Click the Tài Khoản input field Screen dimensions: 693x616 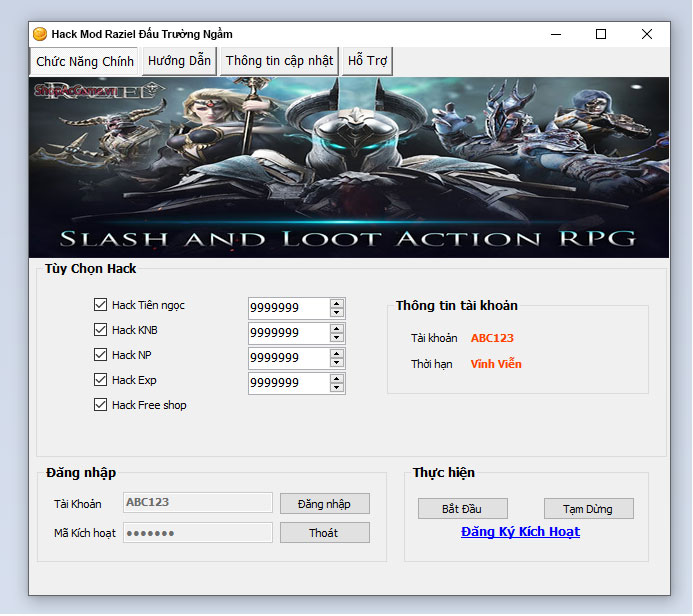coord(198,502)
